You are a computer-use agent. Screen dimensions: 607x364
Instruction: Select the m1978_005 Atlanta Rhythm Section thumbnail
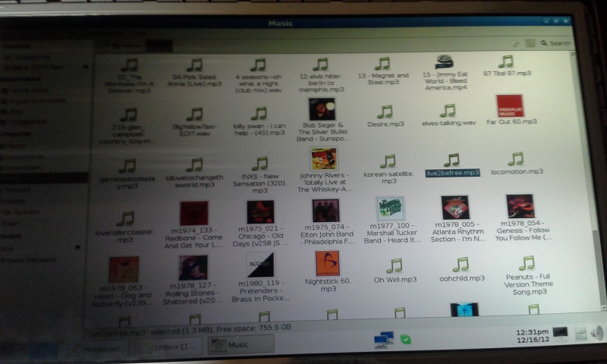[x=455, y=207]
